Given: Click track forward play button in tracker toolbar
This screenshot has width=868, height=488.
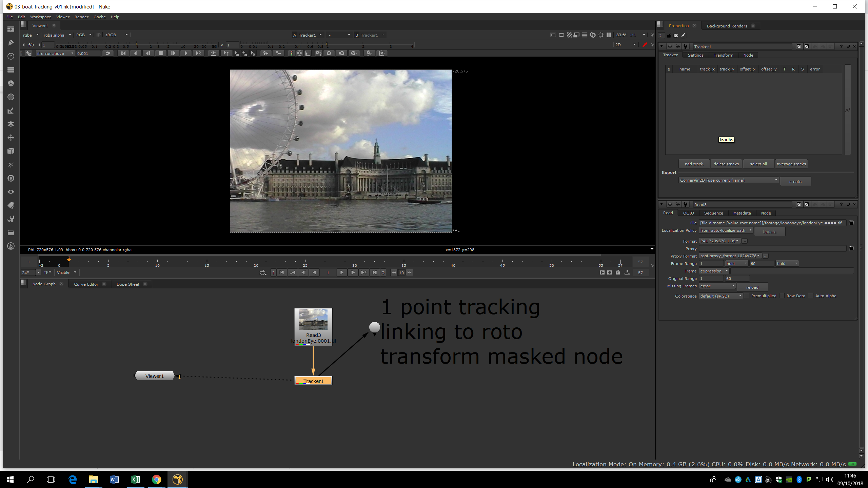Looking at the screenshot, I should pyautogui.click(x=185, y=53).
